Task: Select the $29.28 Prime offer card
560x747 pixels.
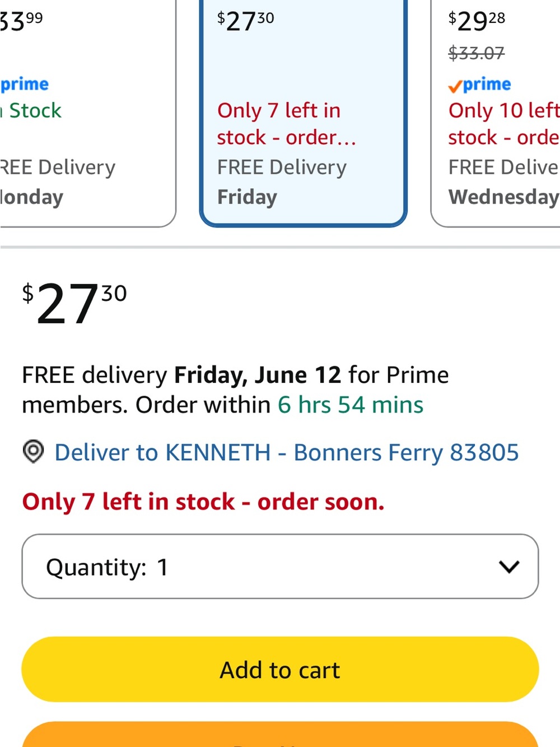Action: tap(496, 112)
